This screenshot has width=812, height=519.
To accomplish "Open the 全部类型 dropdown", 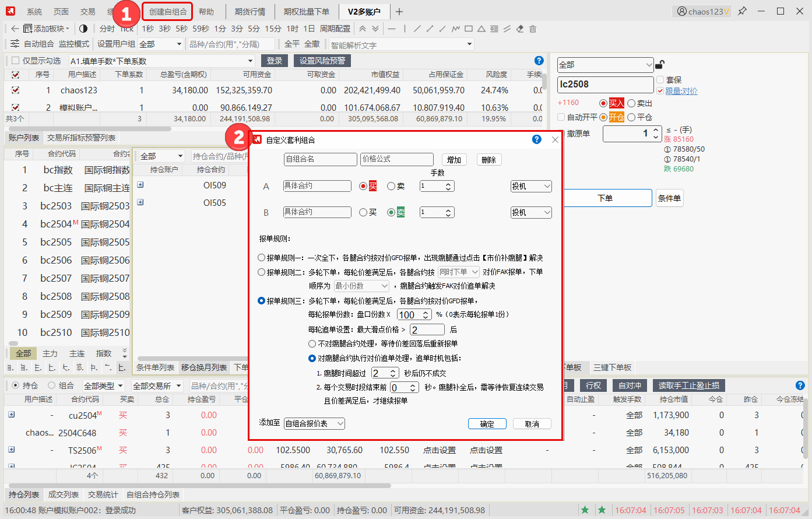I will tap(103, 385).
